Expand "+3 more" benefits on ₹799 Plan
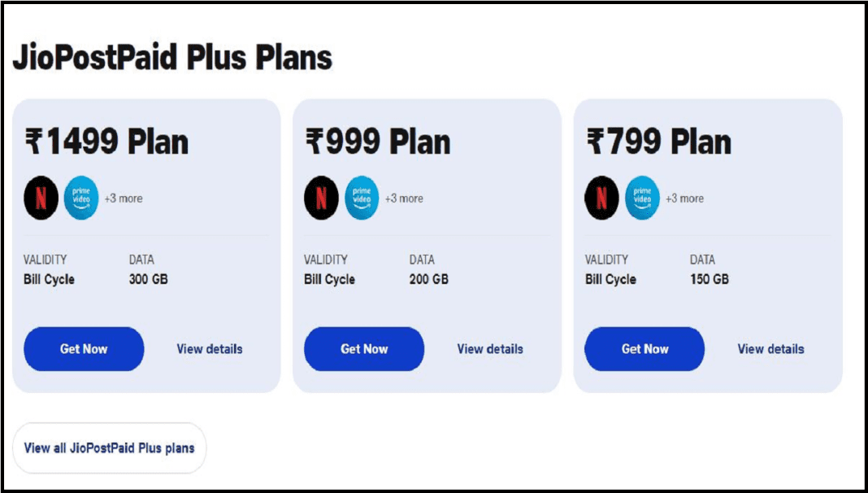 [x=684, y=197]
